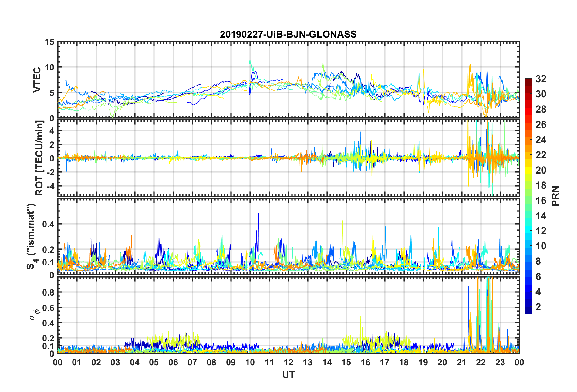Click the PRN colorbar label

pyautogui.click(x=555, y=196)
